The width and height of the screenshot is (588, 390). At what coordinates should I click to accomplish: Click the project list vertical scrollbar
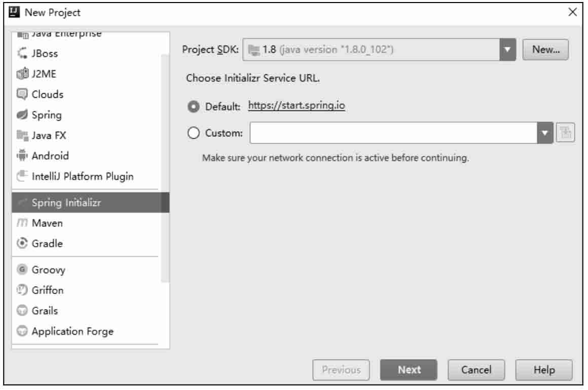165,168
